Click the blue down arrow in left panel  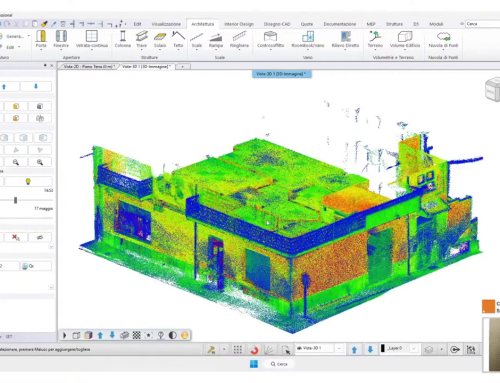point(36,87)
